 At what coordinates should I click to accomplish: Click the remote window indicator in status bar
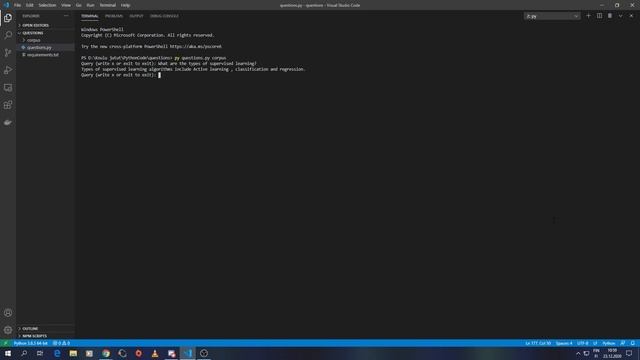click(5, 343)
